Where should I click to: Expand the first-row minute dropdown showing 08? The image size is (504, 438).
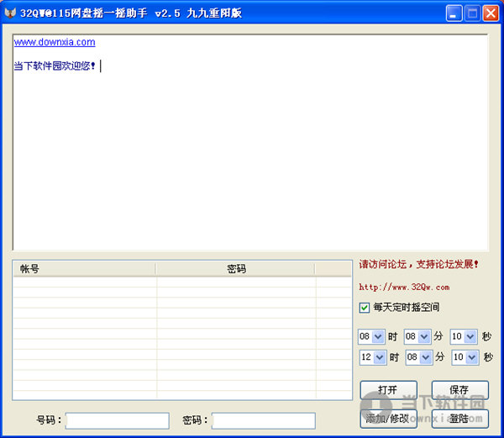click(x=424, y=337)
